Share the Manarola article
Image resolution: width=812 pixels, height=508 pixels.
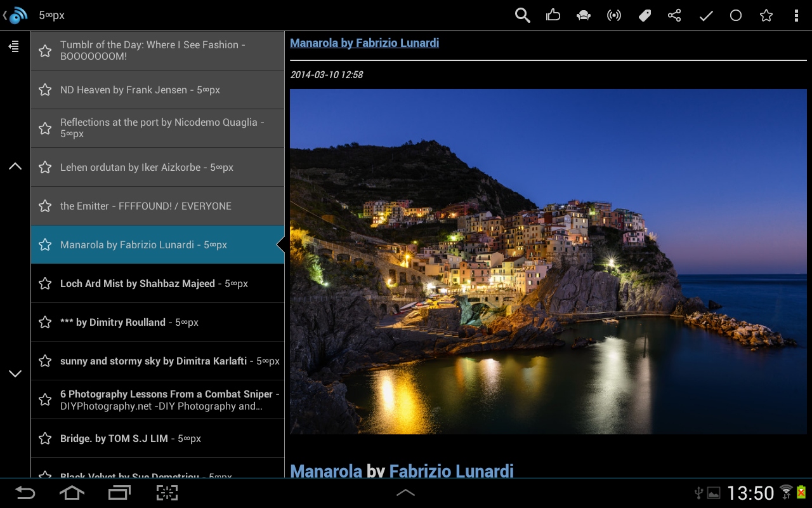[x=674, y=15]
